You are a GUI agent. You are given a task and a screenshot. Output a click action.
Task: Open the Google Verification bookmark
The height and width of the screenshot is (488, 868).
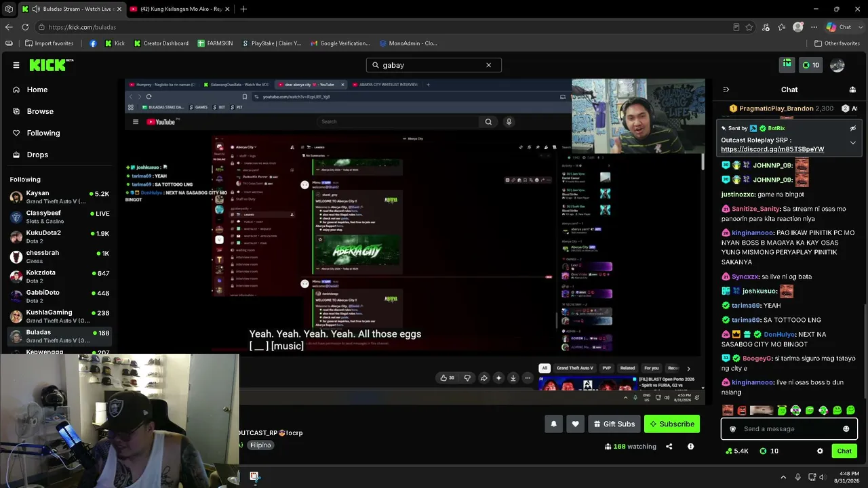pyautogui.click(x=340, y=43)
